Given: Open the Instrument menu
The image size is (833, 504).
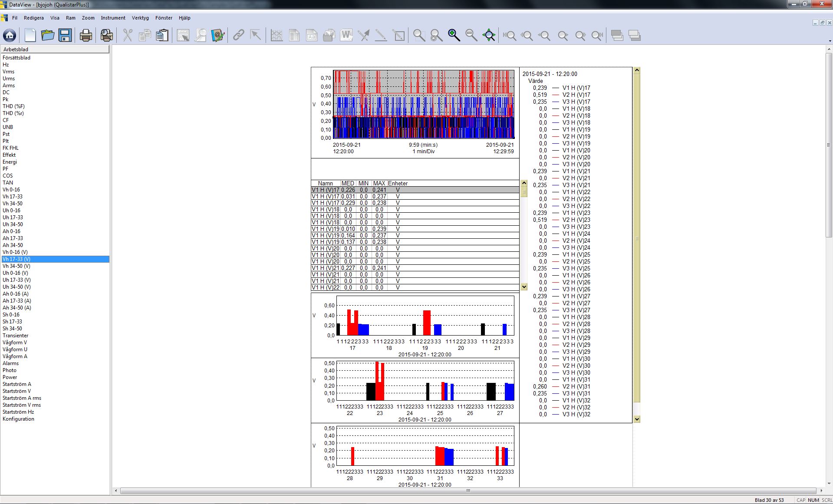Looking at the screenshot, I should (113, 18).
